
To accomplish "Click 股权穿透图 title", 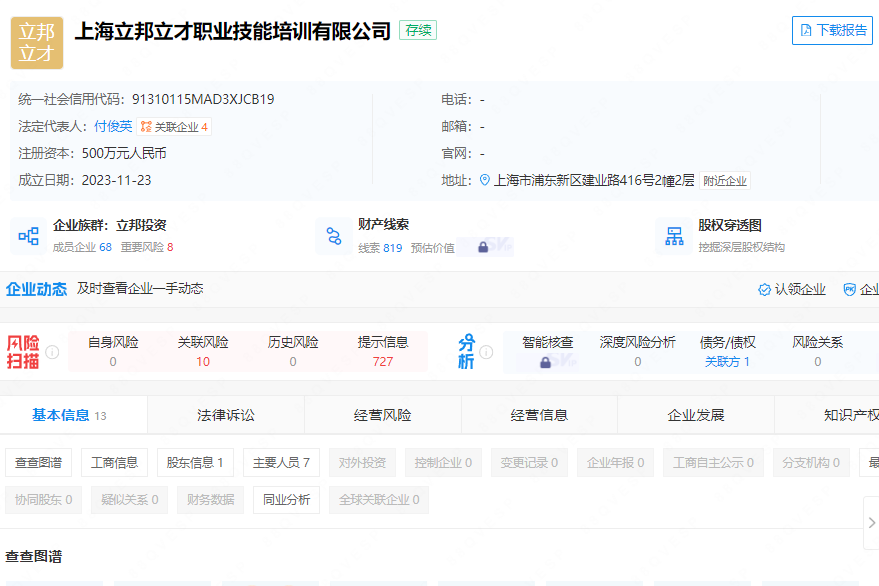I will tap(730, 225).
